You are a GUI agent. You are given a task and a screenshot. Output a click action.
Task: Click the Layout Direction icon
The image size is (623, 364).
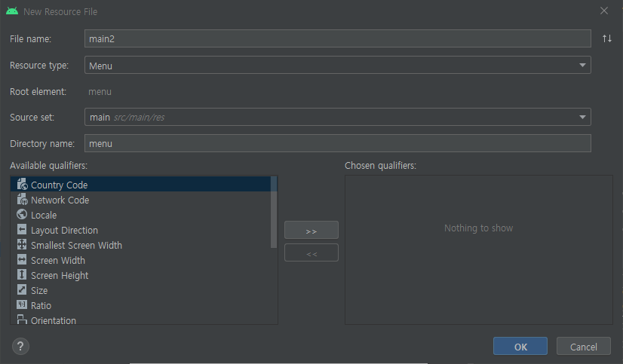point(22,229)
